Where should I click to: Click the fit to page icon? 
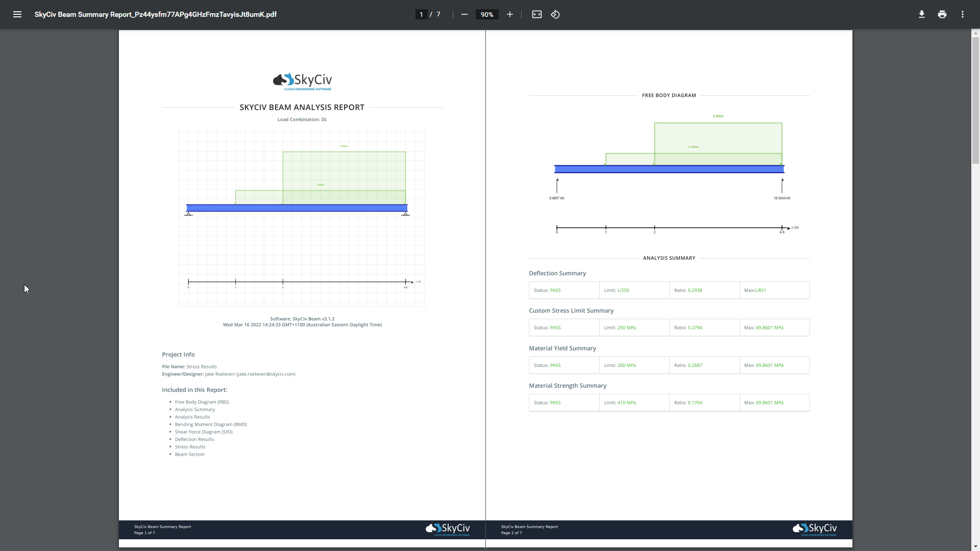(x=536, y=14)
